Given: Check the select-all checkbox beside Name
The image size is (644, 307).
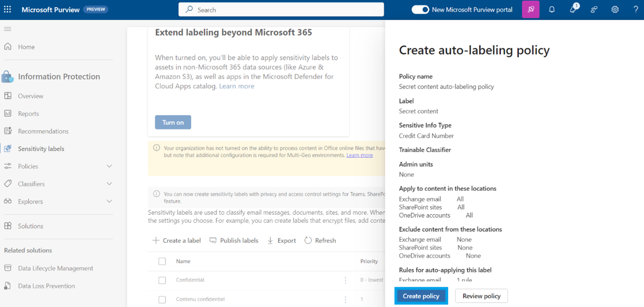Looking at the screenshot, I should click(162, 261).
